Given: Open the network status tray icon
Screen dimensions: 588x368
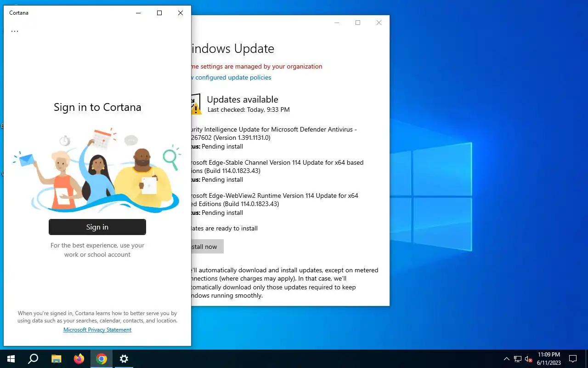Looking at the screenshot, I should point(518,359).
